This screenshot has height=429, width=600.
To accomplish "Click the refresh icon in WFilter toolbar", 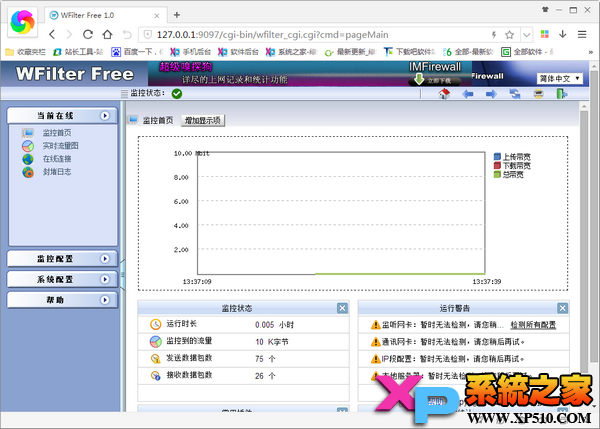I will (x=515, y=94).
